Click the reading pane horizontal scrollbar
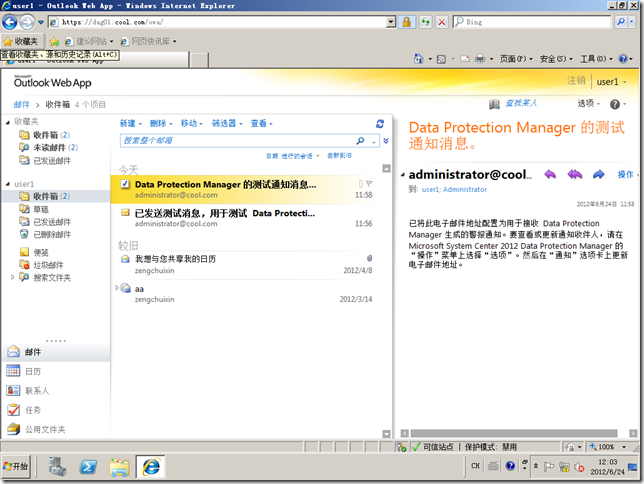644x484 pixels. [x=514, y=433]
